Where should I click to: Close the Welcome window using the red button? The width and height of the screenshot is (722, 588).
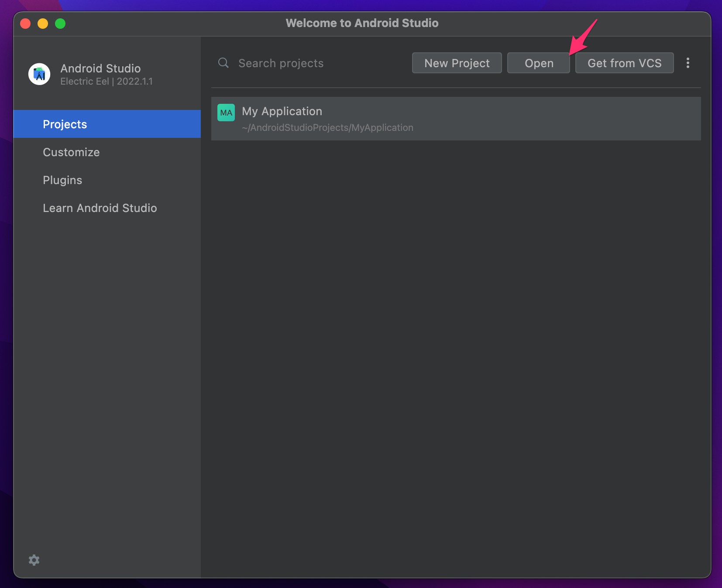coord(25,24)
